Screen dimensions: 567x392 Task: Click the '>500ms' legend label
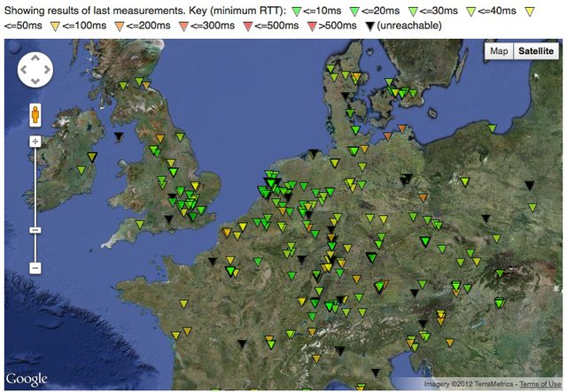pos(337,26)
